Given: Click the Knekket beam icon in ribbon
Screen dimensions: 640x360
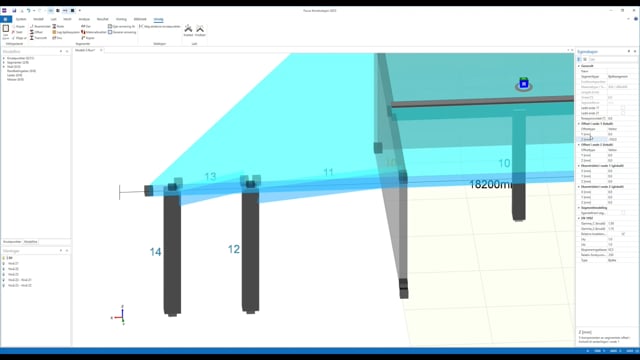Looking at the screenshot, I should [x=188, y=29].
